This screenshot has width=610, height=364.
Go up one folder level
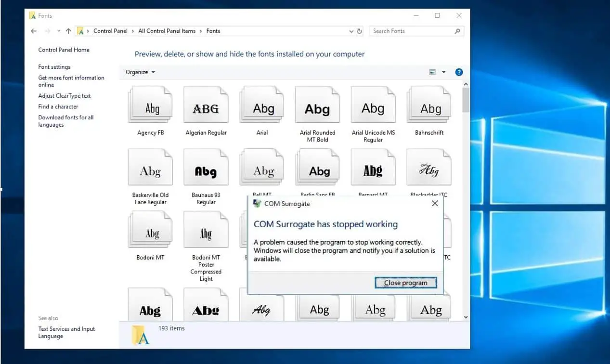tap(68, 31)
